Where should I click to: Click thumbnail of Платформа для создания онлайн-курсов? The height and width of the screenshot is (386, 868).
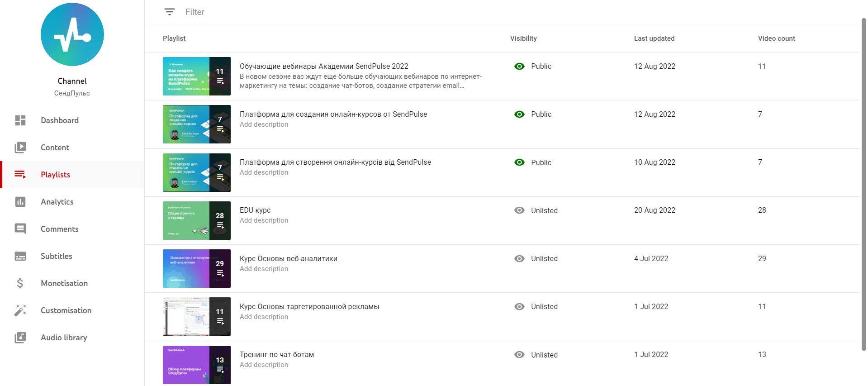(197, 124)
